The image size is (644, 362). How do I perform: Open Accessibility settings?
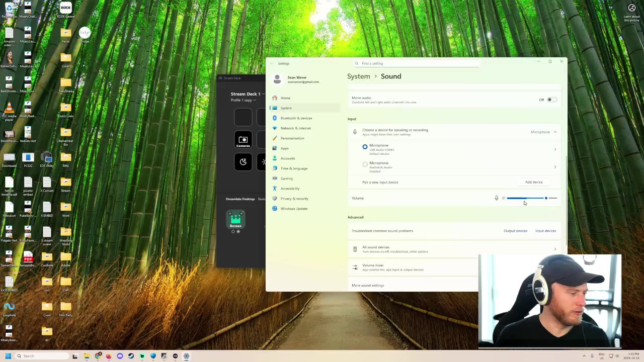tap(305, 189)
